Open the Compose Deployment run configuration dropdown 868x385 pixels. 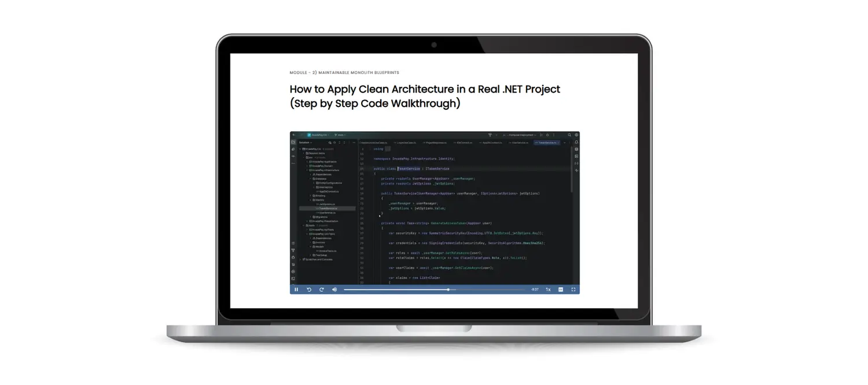521,135
